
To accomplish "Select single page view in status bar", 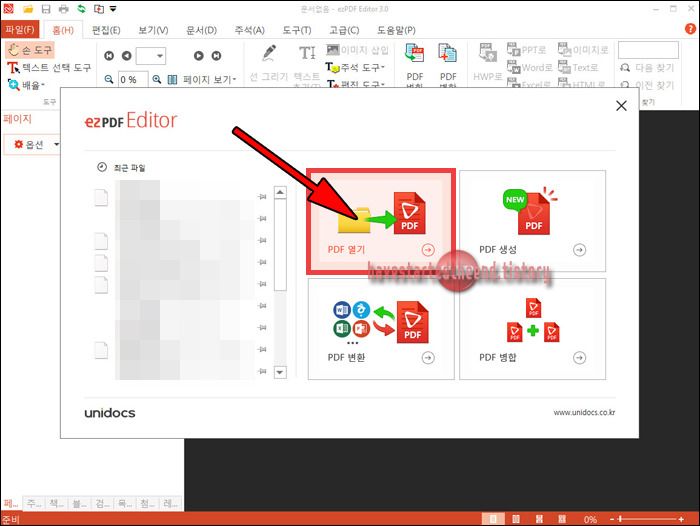I will coord(493,519).
